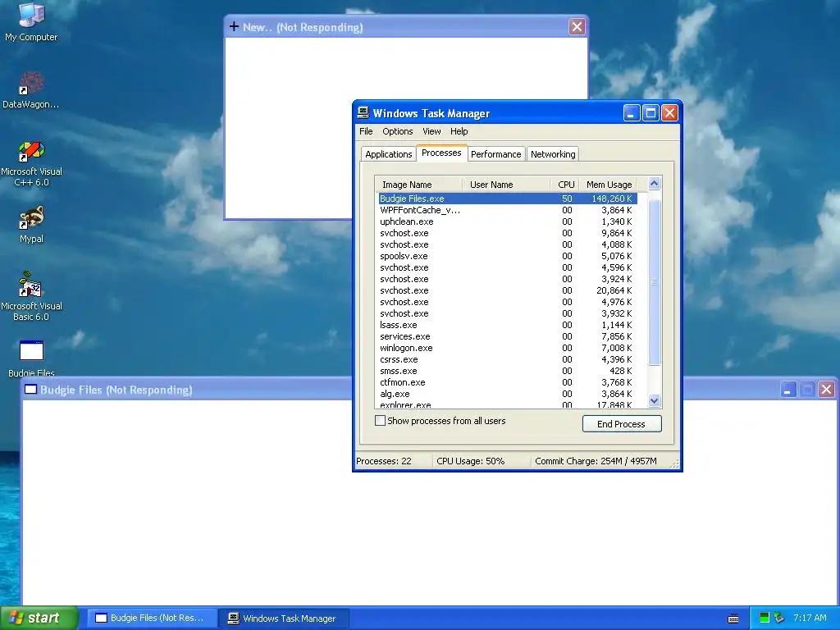Select the Mypal browser desktop icon
This screenshot has height=630, width=840.
[x=31, y=225]
